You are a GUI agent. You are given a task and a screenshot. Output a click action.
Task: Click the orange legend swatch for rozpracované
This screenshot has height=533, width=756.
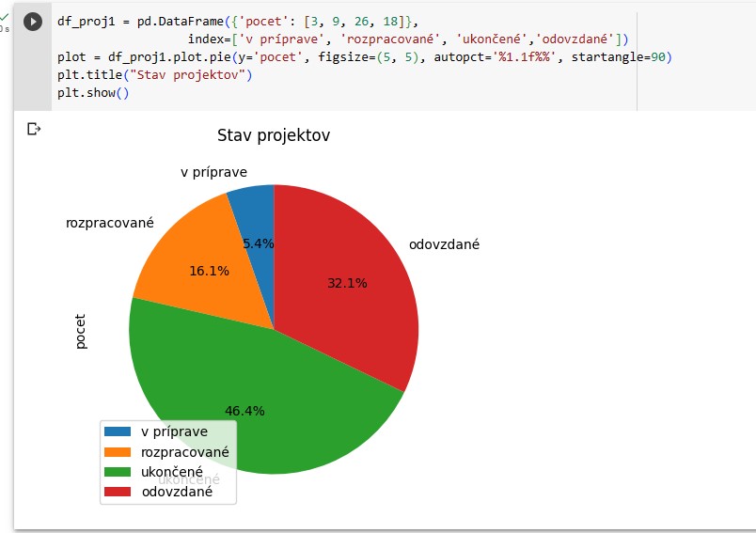tap(118, 452)
